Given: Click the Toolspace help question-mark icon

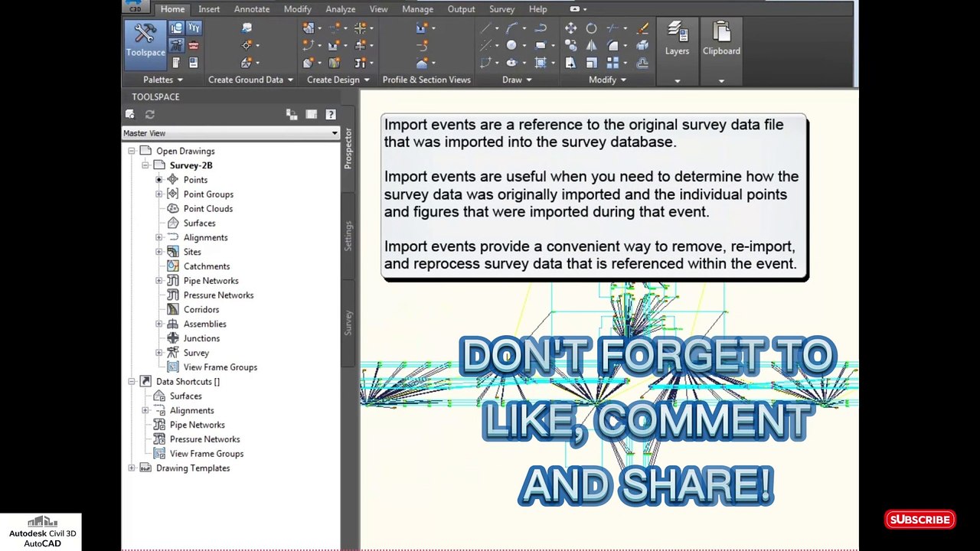Looking at the screenshot, I should point(331,114).
